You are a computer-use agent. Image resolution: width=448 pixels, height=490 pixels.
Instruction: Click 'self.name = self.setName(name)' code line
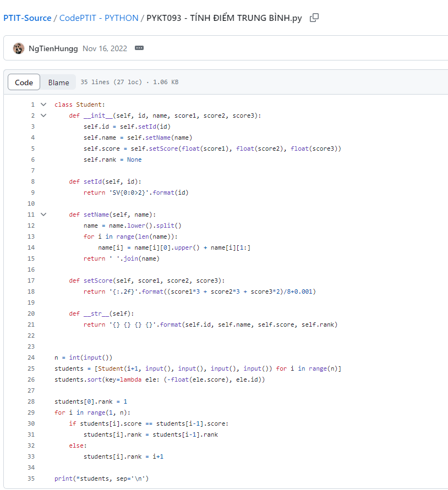[138, 137]
